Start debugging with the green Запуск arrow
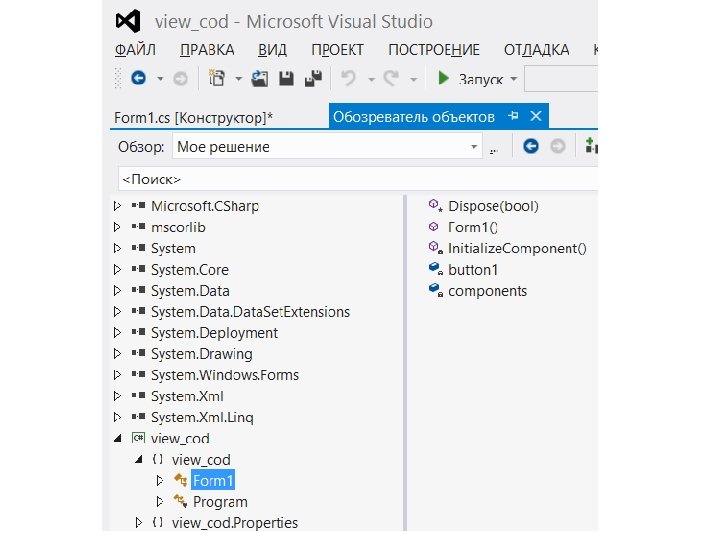The width and height of the screenshot is (720, 540). [x=443, y=78]
